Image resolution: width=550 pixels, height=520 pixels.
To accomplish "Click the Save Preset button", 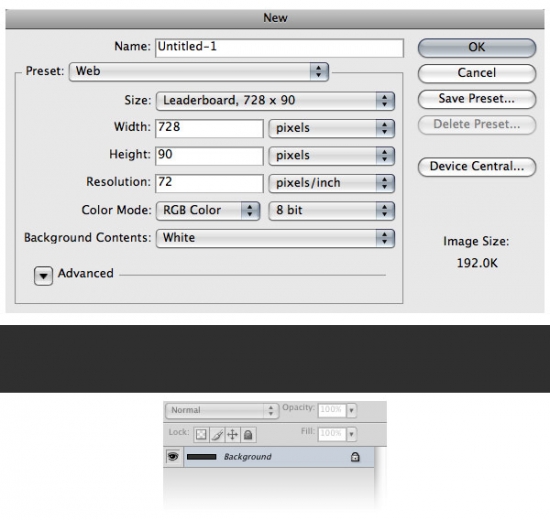I will click(x=477, y=99).
